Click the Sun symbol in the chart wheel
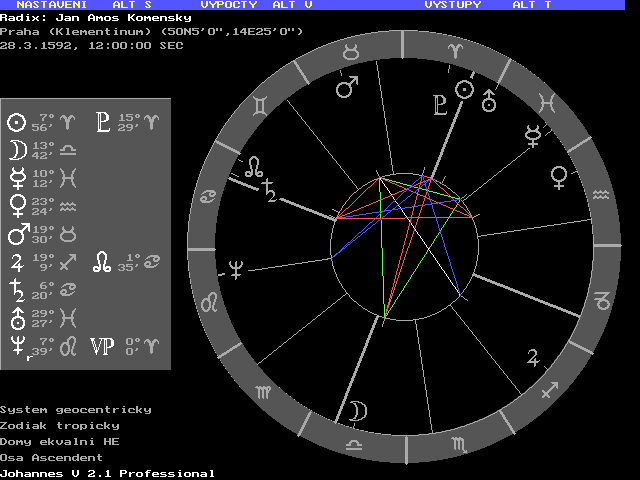Viewport: 640px width, 480px height. coord(464,90)
